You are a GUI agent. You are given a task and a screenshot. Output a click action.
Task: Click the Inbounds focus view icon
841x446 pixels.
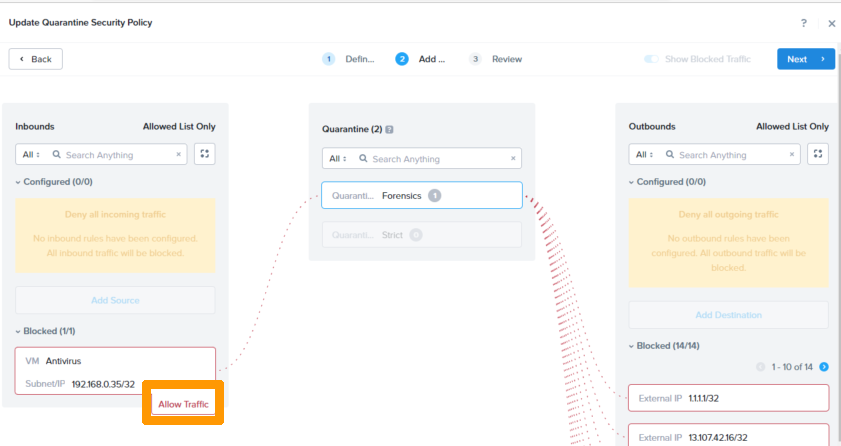click(204, 154)
